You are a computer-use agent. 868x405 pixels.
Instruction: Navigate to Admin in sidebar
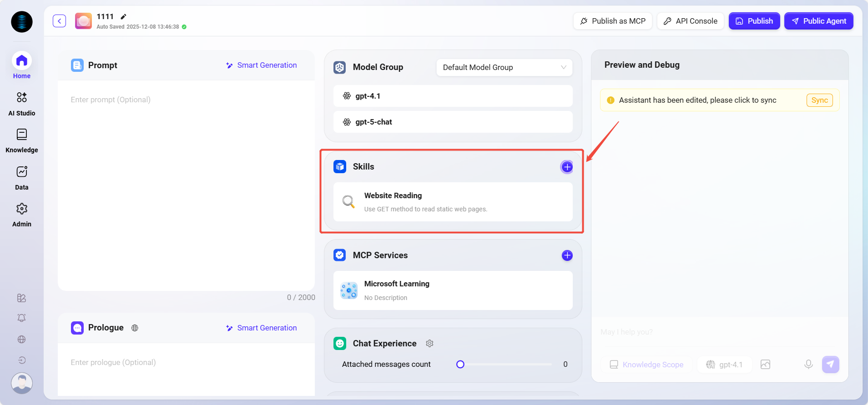click(x=22, y=215)
